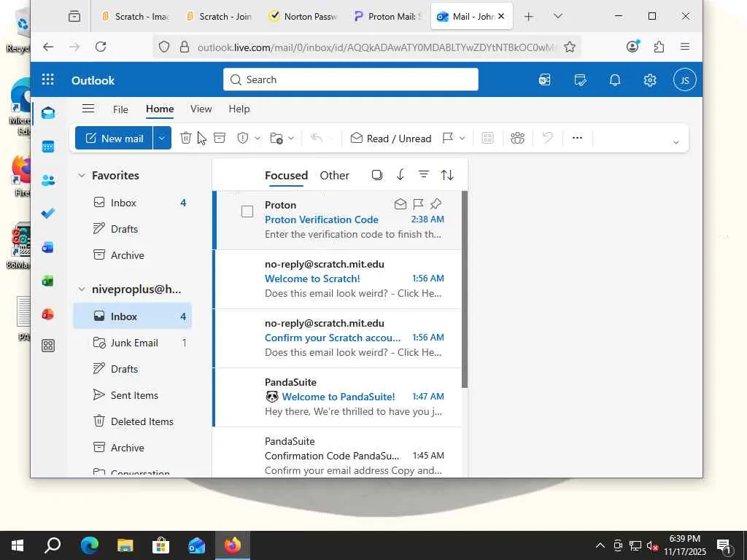Tick the Proton email checkbox
747x560 pixels.
tap(247, 211)
